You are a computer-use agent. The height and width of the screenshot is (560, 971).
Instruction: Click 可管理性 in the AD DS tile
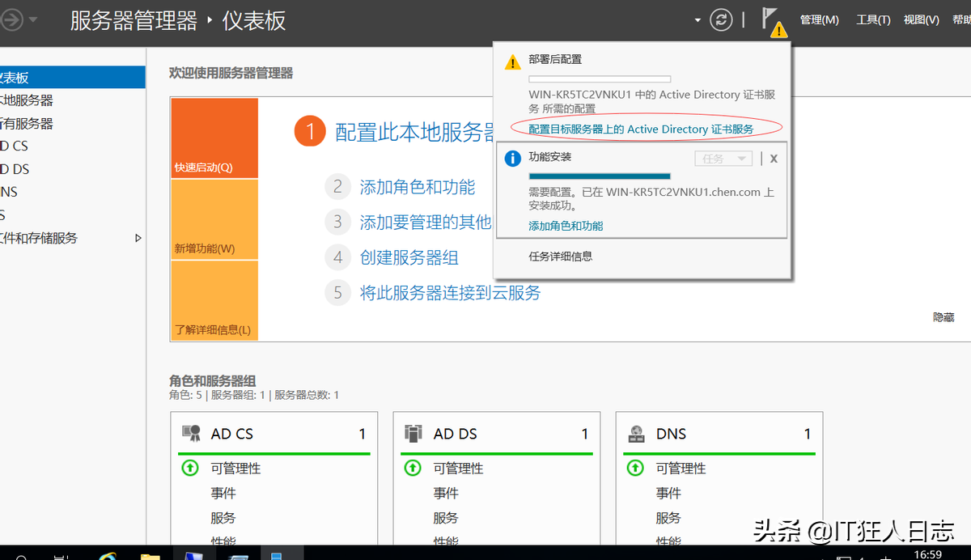[458, 469]
